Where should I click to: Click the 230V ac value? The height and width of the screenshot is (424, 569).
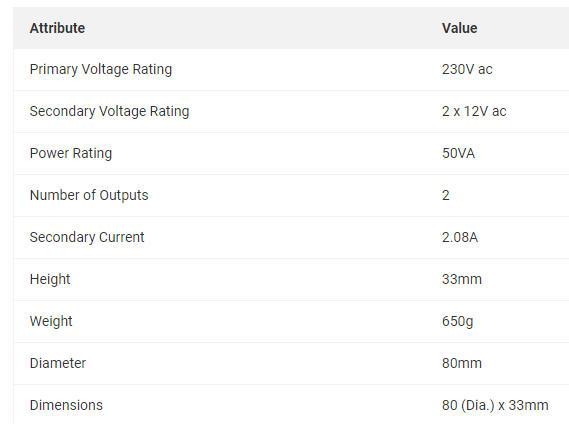tap(467, 69)
